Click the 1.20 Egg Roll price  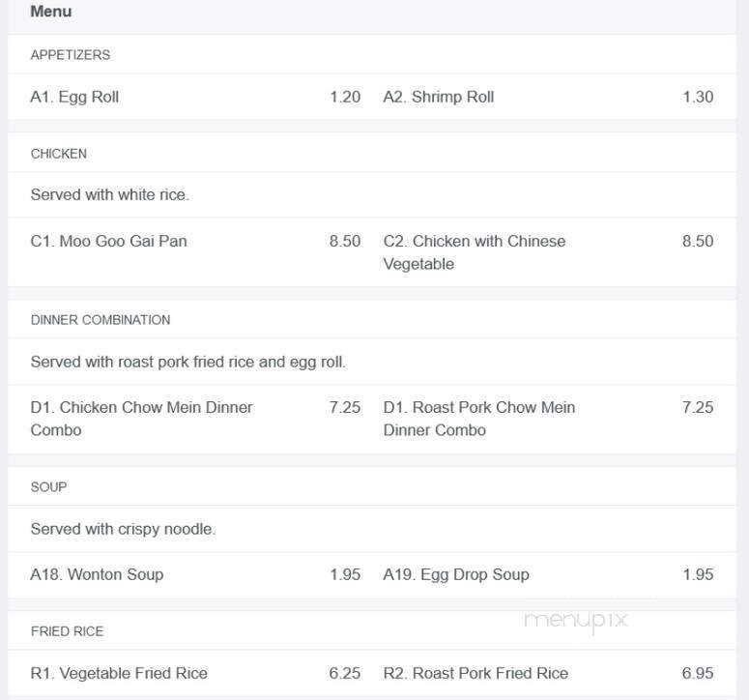coord(345,97)
